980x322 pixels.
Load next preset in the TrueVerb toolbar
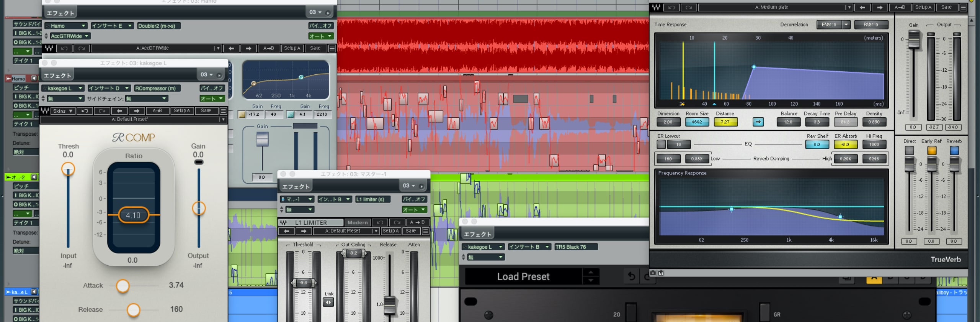coord(880,7)
